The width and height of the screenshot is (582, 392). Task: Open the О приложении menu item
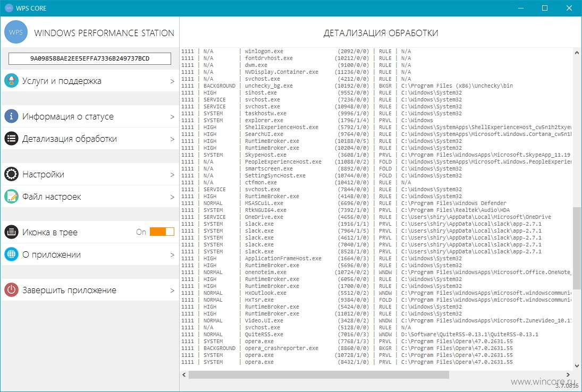pyautogui.click(x=90, y=254)
